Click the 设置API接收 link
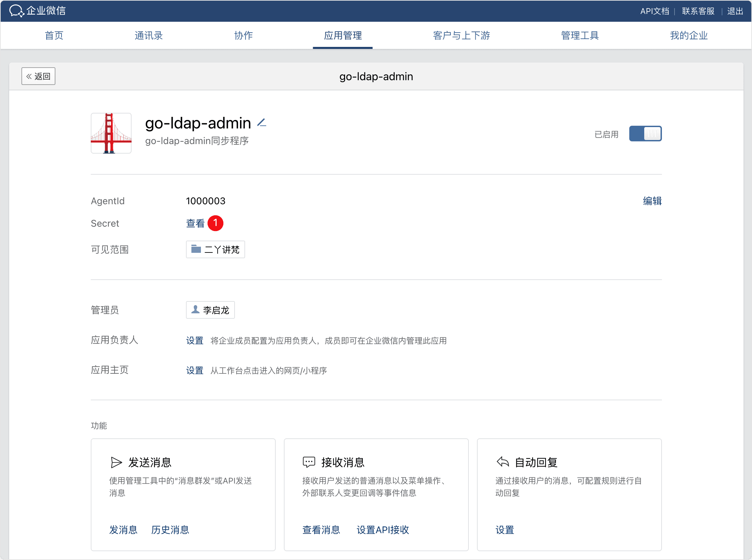This screenshot has width=752, height=560. [x=383, y=530]
